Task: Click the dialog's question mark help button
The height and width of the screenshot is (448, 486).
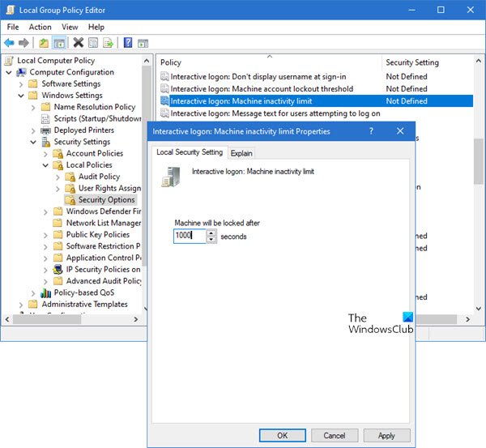Action: pos(371,131)
